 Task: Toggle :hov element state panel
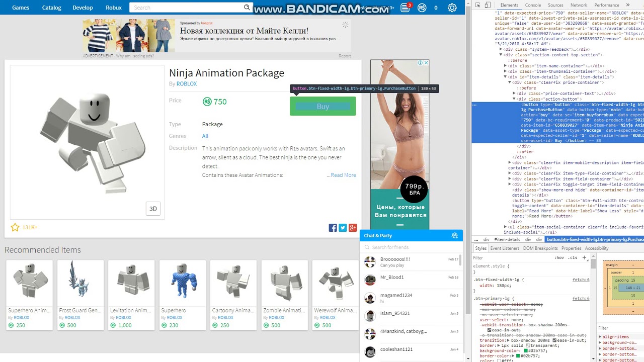click(x=559, y=257)
